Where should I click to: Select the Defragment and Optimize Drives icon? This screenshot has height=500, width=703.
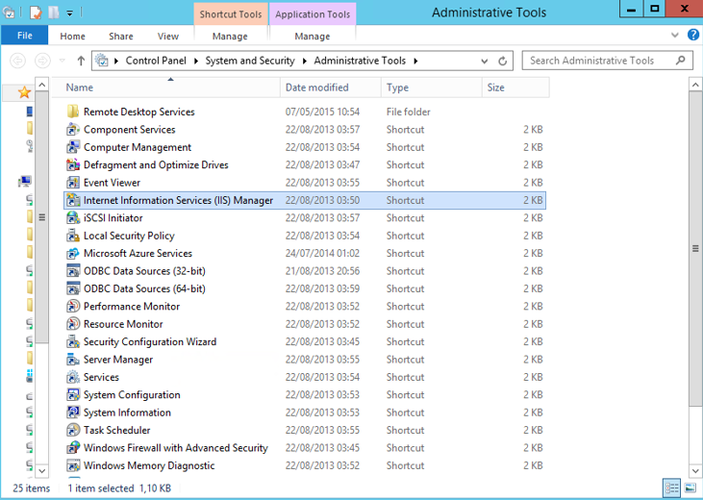point(73,165)
